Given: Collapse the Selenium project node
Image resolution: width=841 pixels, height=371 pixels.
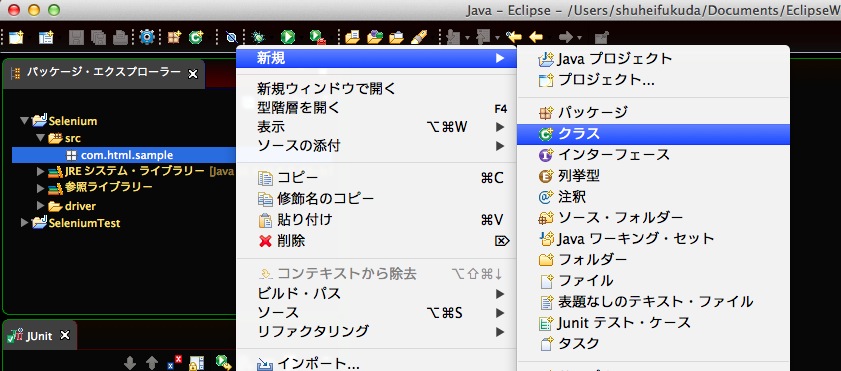Looking at the screenshot, I should pyautogui.click(x=25, y=121).
